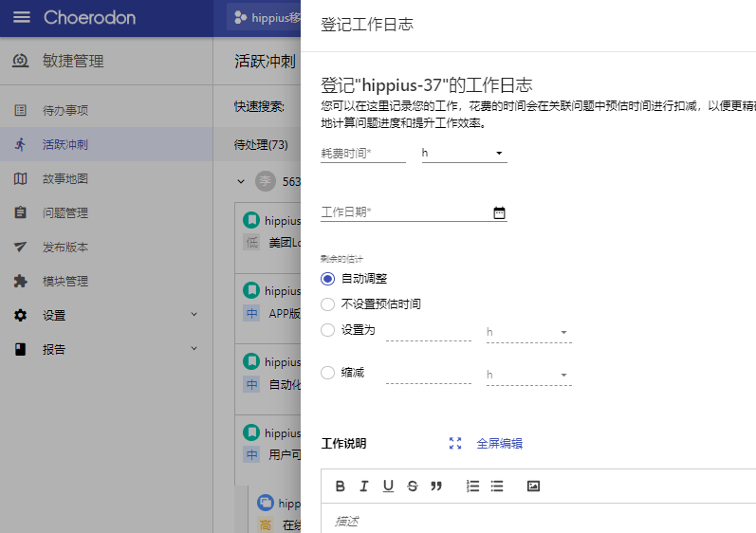Select the 自动调整 radio button
Image resolution: width=756 pixels, height=533 pixels.
point(328,279)
